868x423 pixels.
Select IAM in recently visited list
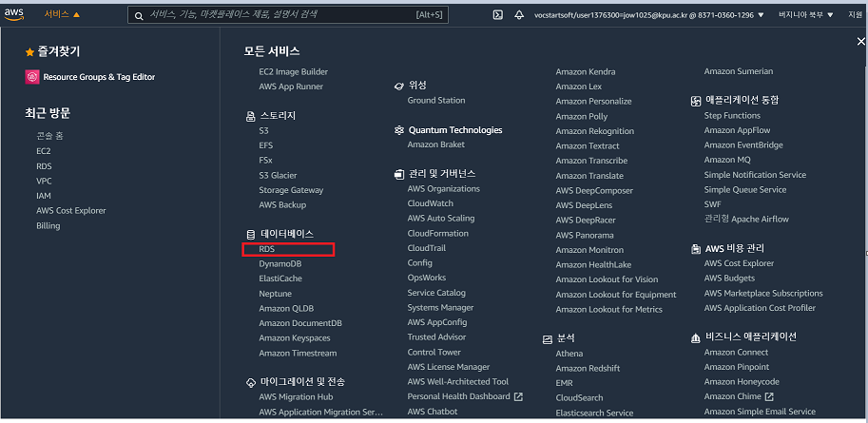(x=44, y=196)
